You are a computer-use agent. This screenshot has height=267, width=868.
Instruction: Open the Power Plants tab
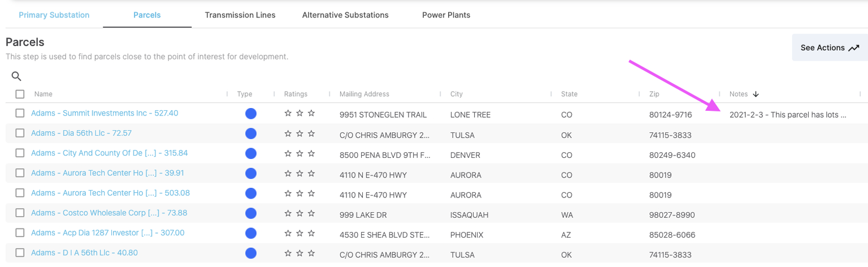point(446,15)
